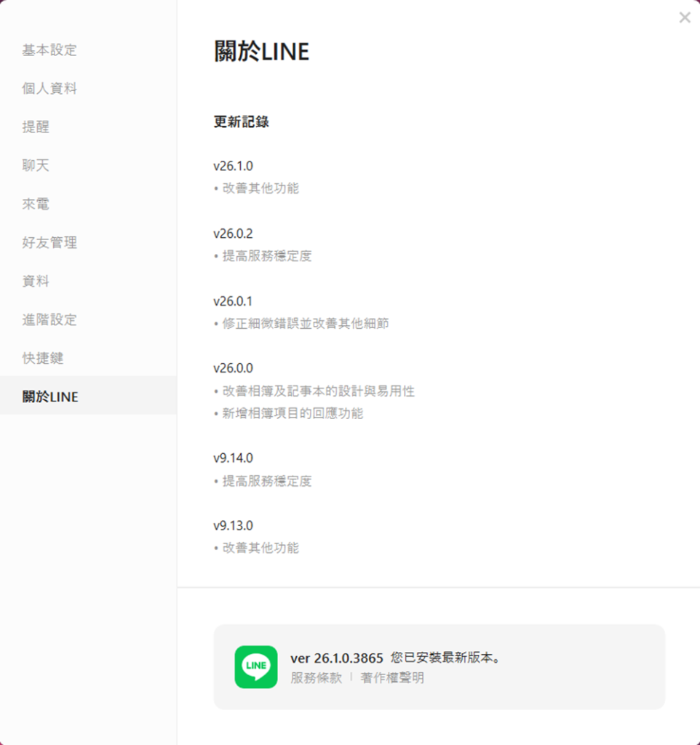Click the v26.1.0 changelog heading
This screenshot has height=745, width=700.
pyautogui.click(x=233, y=166)
